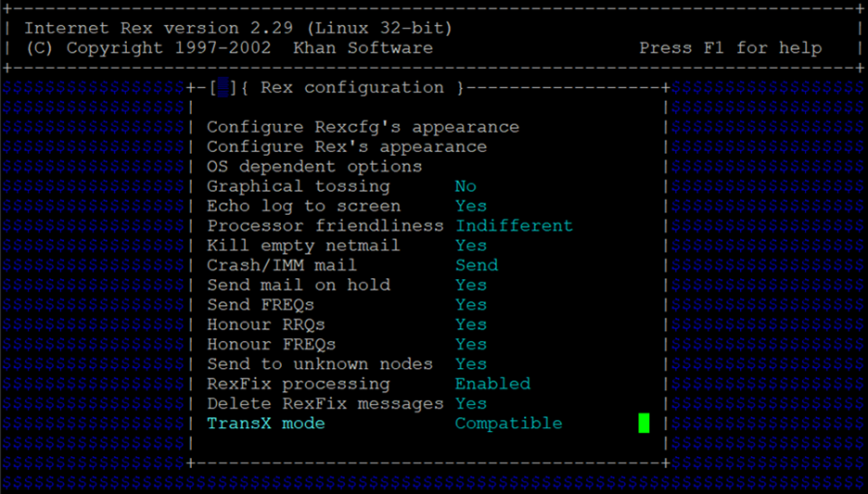The height and width of the screenshot is (494, 868).
Task: Change TransX mode Compatible value
Action: (x=509, y=424)
